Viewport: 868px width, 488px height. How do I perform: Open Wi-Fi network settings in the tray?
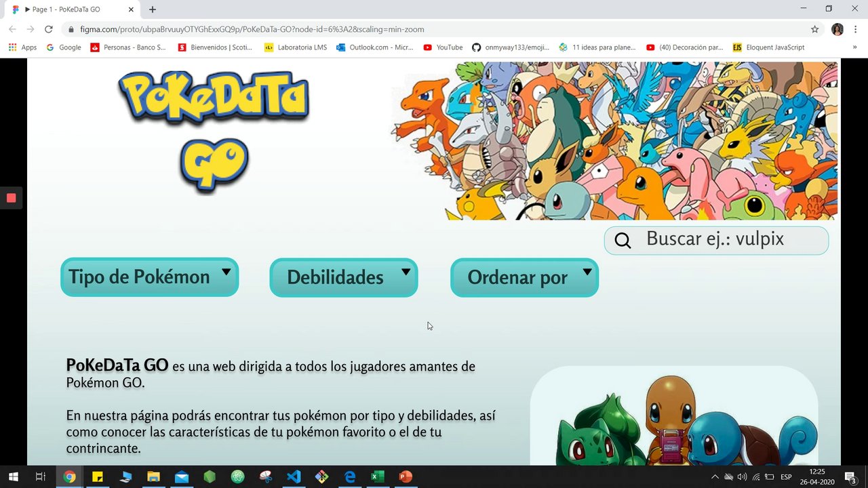coord(756,477)
